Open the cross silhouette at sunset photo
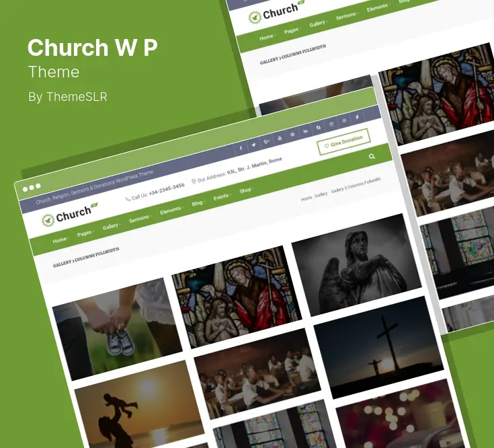 378,347
